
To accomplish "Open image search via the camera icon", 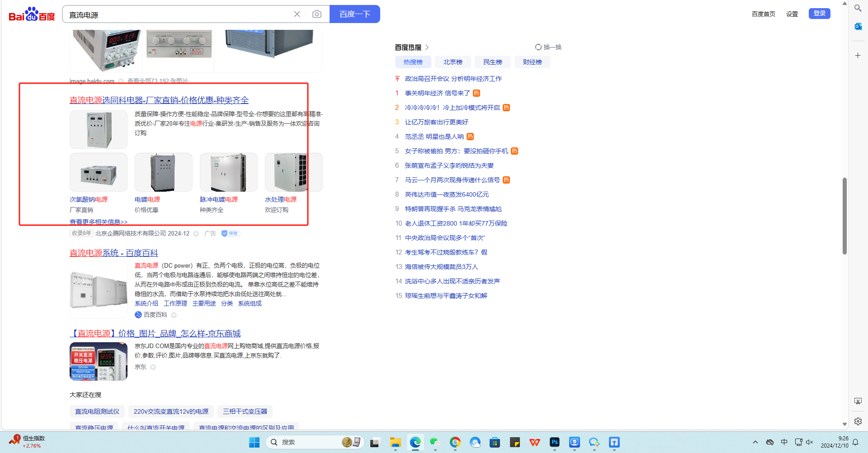I will click(317, 14).
